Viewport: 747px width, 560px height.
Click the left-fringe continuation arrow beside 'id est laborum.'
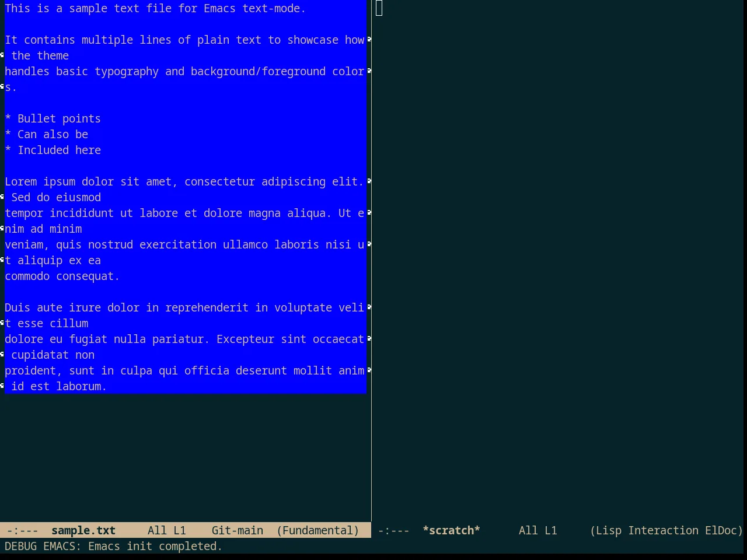point(2,386)
